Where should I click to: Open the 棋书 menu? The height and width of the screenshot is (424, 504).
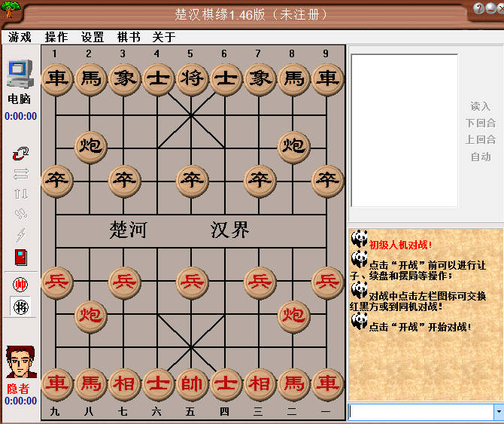coord(129,37)
